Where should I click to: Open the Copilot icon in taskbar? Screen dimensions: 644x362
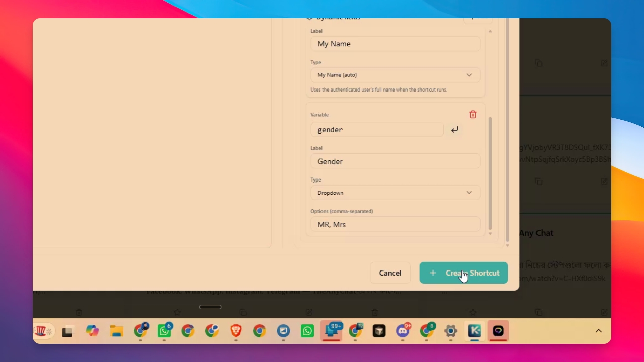click(x=92, y=331)
